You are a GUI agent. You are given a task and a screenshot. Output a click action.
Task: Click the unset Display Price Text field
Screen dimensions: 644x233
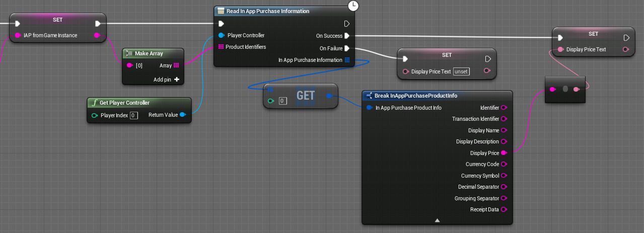coord(461,71)
